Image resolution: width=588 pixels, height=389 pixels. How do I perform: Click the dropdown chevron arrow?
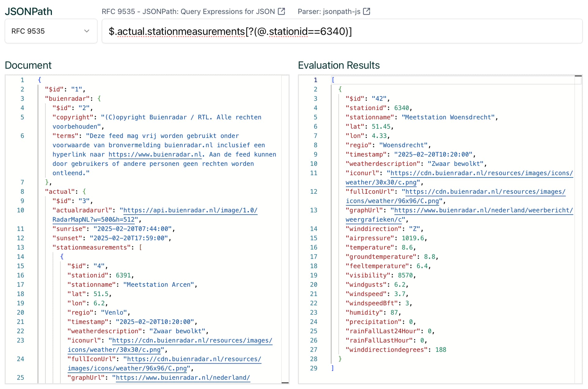point(87,31)
